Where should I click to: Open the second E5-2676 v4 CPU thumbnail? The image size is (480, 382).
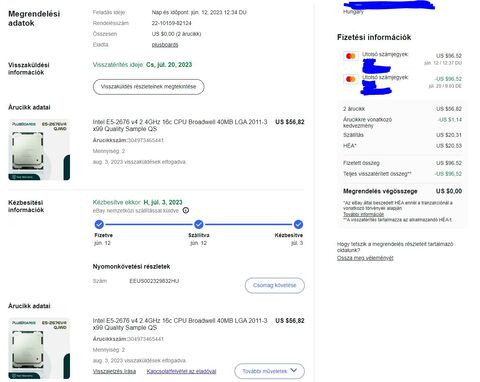click(x=39, y=348)
